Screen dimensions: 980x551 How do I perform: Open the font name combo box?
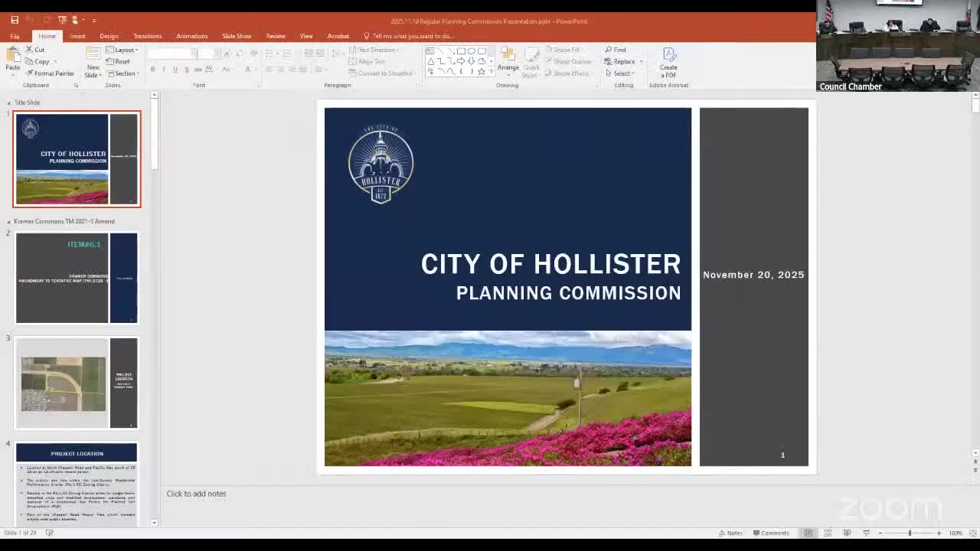173,53
